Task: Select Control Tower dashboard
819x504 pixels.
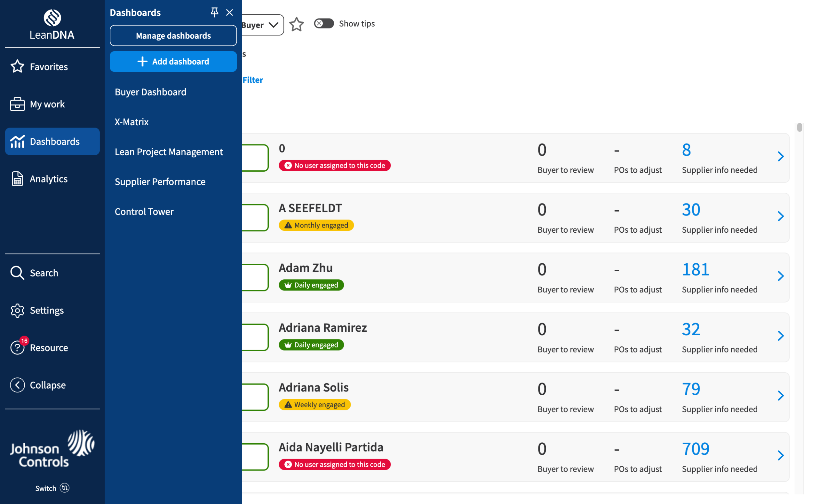Action: tap(144, 212)
